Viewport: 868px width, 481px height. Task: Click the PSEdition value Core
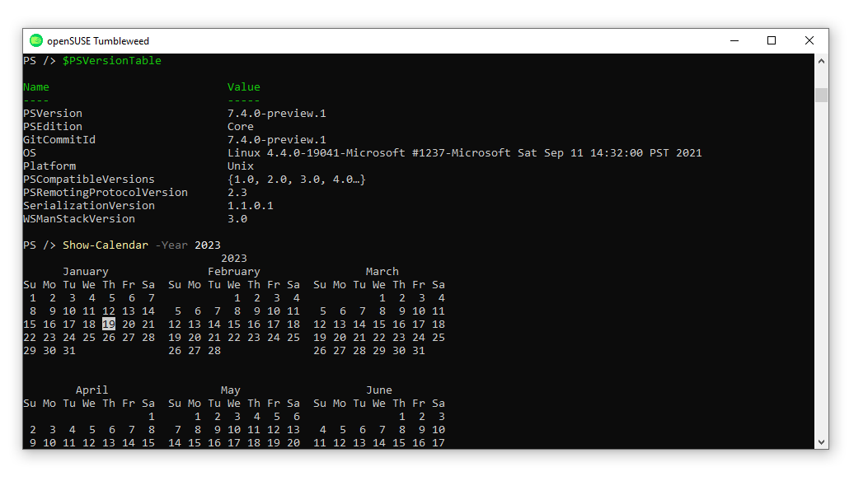click(x=240, y=126)
